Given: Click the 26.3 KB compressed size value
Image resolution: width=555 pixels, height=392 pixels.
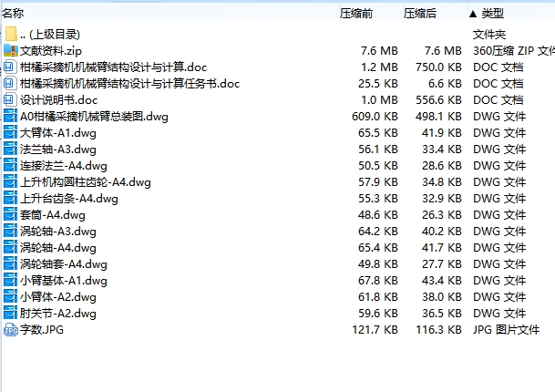Looking at the screenshot, I should [x=442, y=214].
